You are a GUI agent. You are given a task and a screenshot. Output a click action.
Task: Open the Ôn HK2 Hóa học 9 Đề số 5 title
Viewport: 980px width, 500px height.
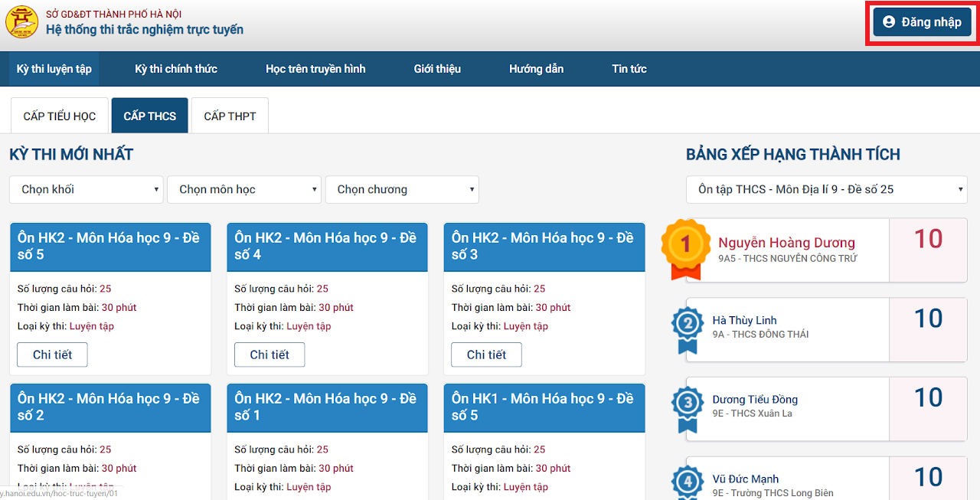109,246
